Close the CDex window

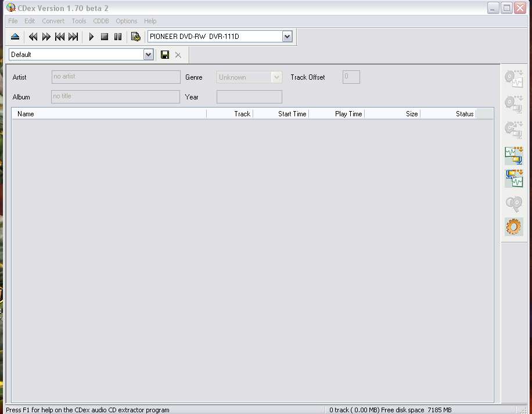coord(520,8)
